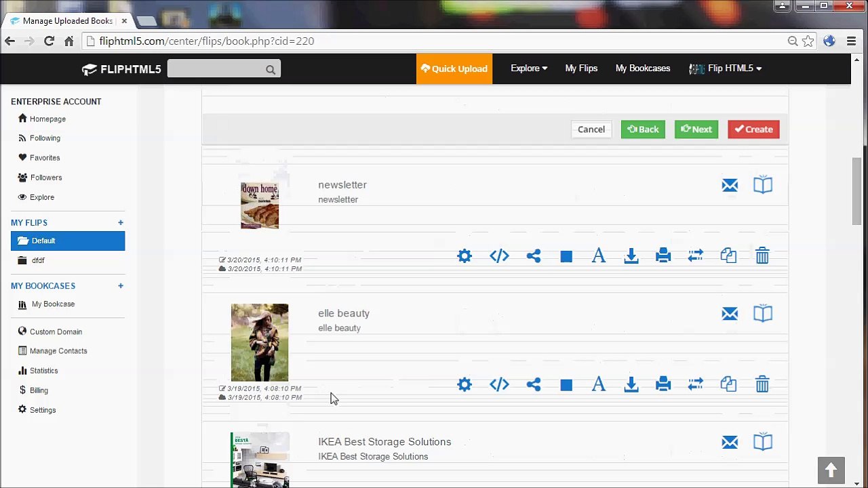868x488 pixels.
Task: Click the back-to-top arrow button
Action: click(831, 470)
